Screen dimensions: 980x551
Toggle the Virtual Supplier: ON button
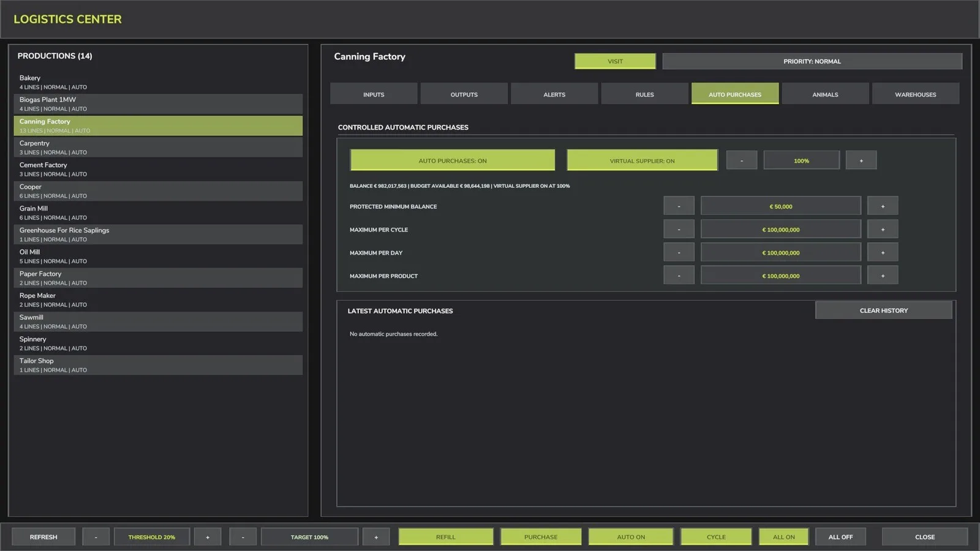[642, 160]
